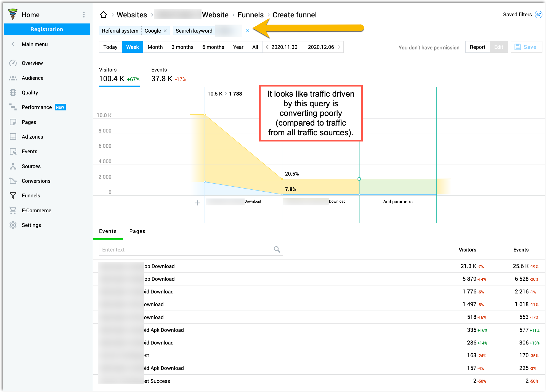Select the Week period option
Viewport: 546px width, 392px height.
pyautogui.click(x=132, y=47)
